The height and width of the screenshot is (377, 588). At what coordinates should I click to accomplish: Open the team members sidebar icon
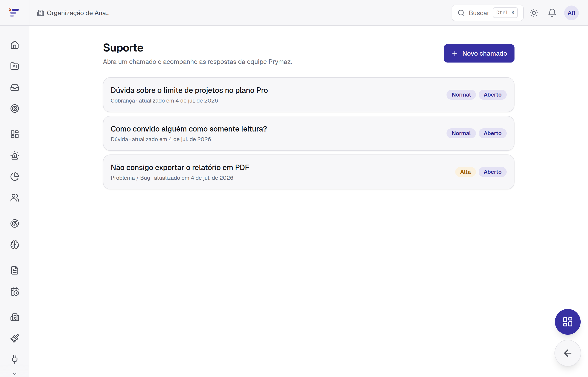point(15,198)
